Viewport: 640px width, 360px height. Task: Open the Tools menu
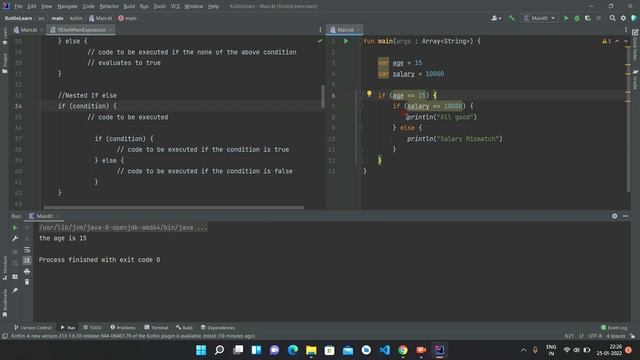coord(160,6)
